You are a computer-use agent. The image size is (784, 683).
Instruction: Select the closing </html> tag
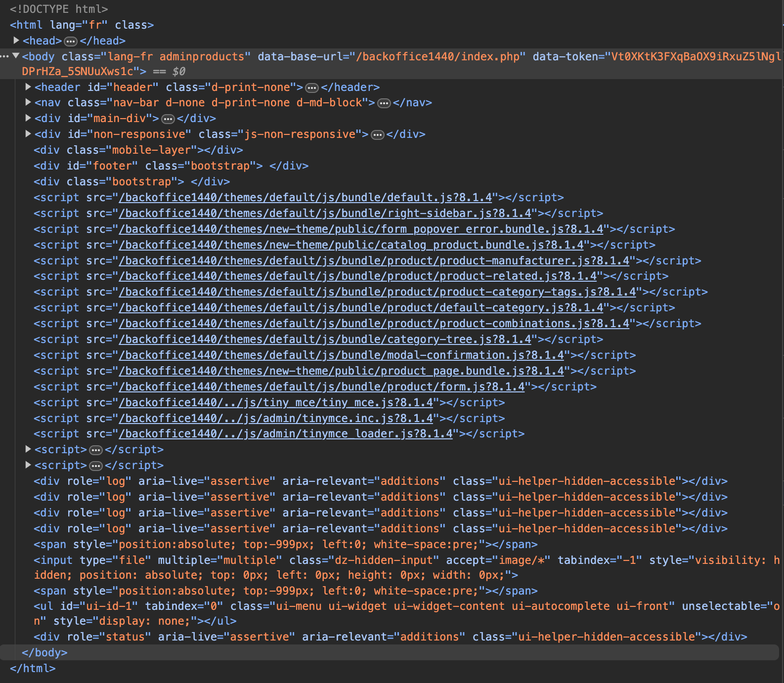click(33, 668)
